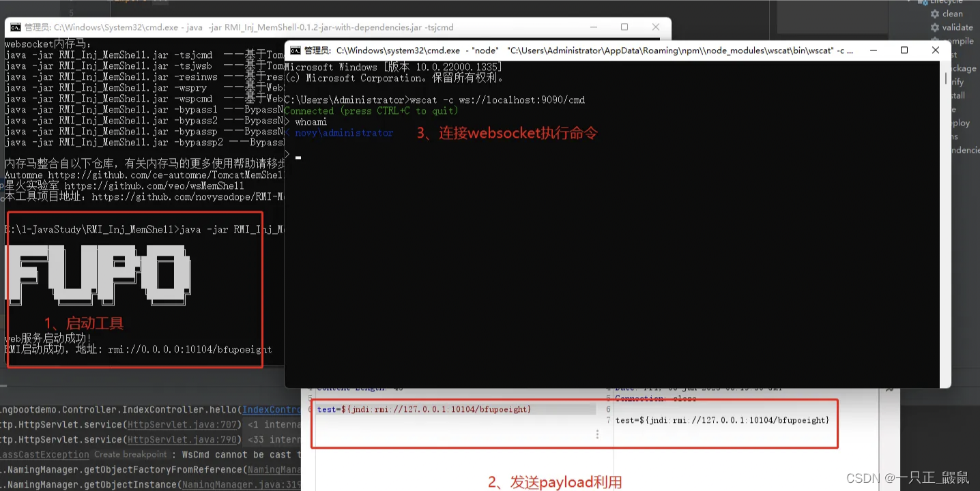Click github.com/ce-automne/TomcatMemShell URL line

pos(144,175)
